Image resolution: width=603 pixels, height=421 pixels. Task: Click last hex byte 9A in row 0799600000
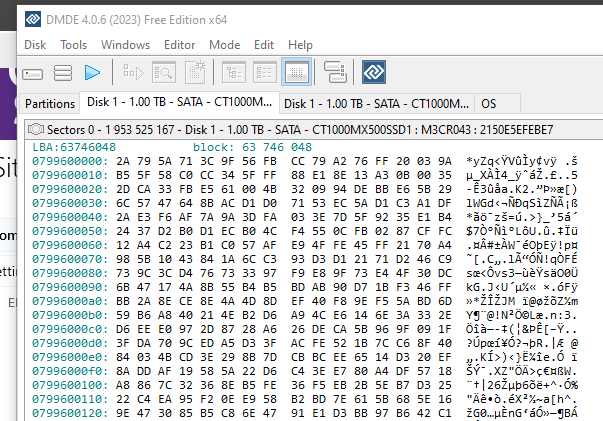(x=445, y=161)
